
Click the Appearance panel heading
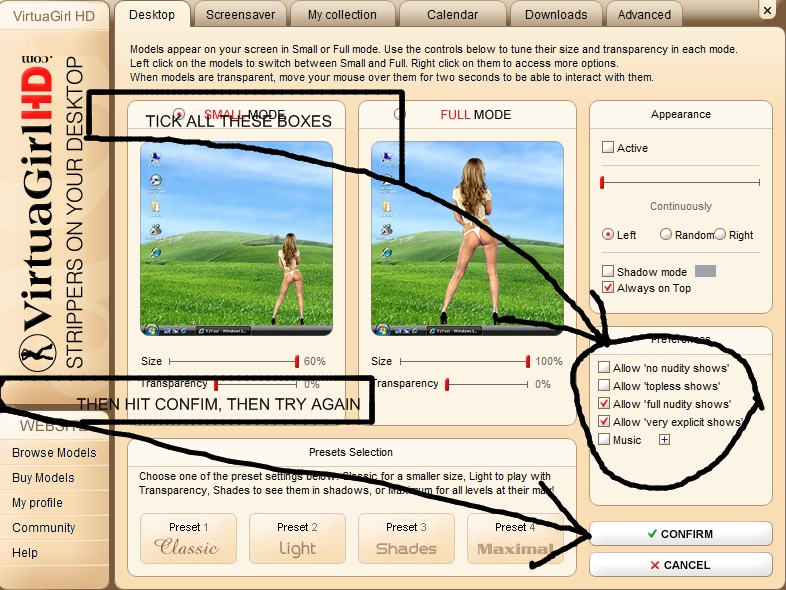(681, 114)
